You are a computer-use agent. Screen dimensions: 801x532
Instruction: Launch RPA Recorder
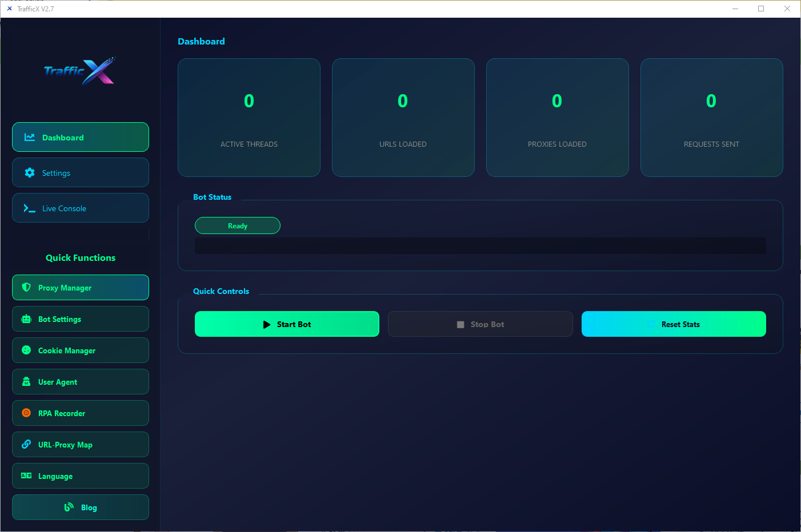pos(81,413)
